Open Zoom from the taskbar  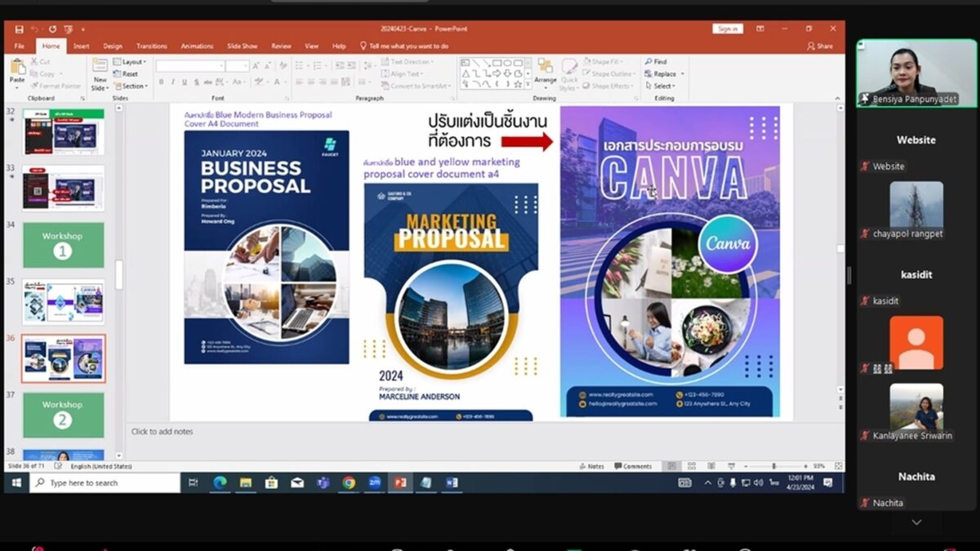(375, 482)
